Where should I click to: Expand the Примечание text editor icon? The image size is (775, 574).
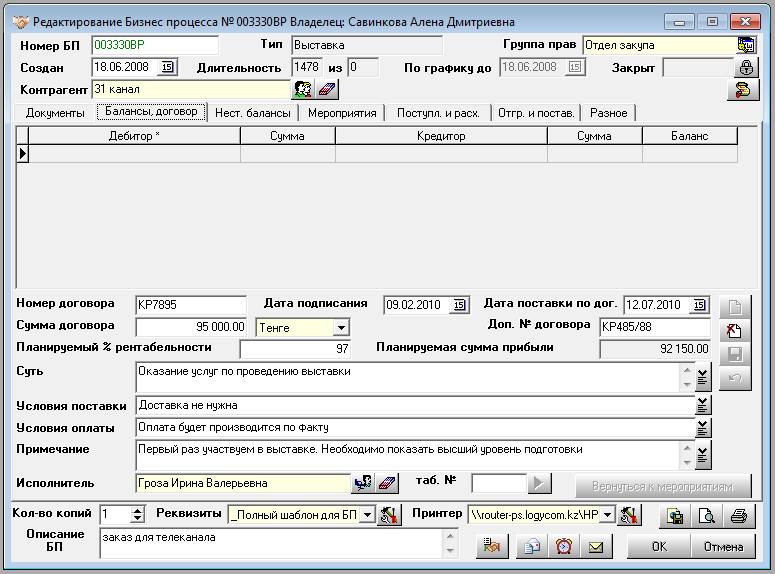click(702, 455)
